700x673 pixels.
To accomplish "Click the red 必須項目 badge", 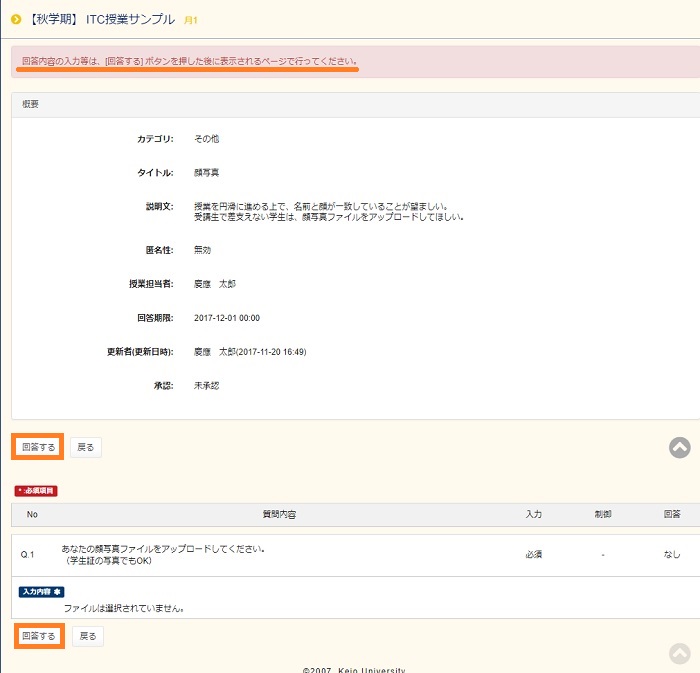I will 36,491.
